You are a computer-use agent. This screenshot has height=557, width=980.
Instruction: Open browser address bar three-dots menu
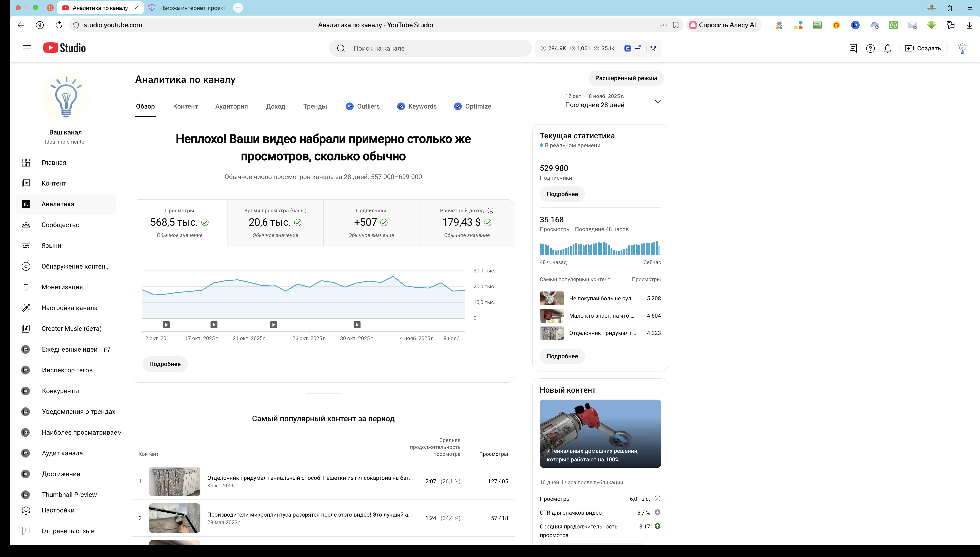point(663,25)
